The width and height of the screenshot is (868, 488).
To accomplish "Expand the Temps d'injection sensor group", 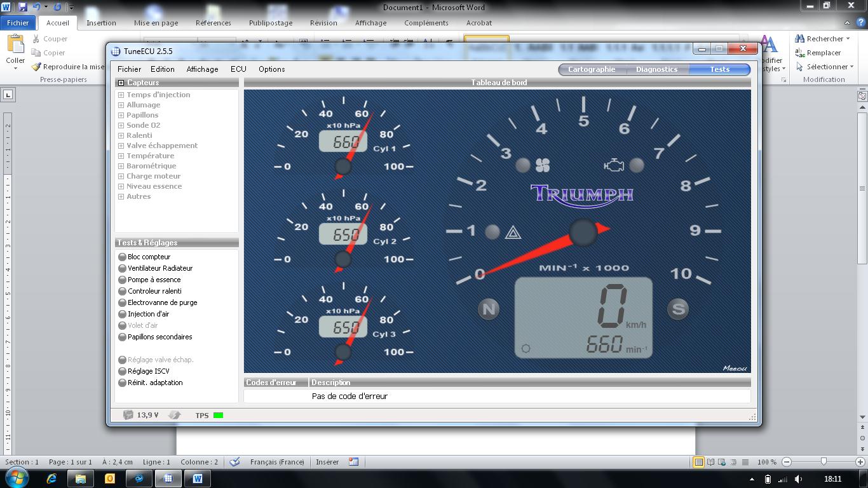I will pos(121,95).
